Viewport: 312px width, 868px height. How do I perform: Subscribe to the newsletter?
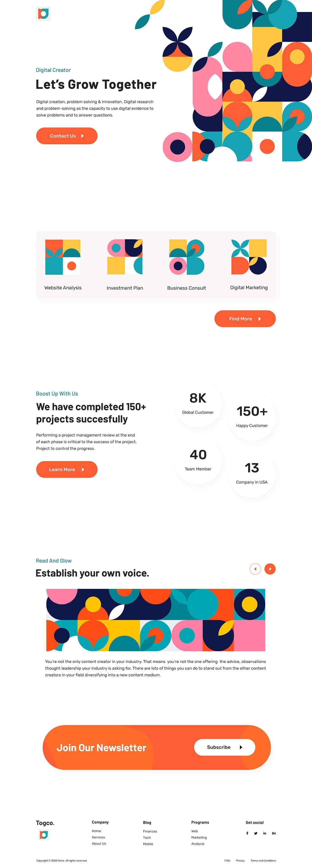(x=224, y=747)
